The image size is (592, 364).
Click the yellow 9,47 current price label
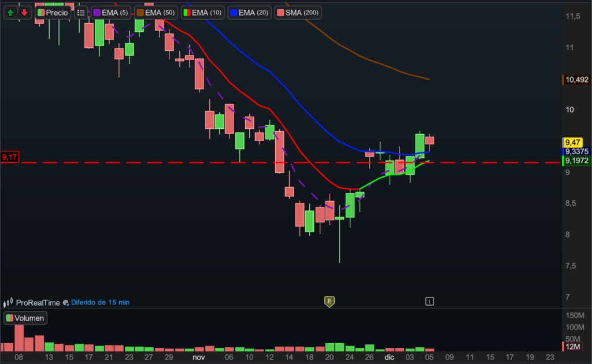[573, 142]
